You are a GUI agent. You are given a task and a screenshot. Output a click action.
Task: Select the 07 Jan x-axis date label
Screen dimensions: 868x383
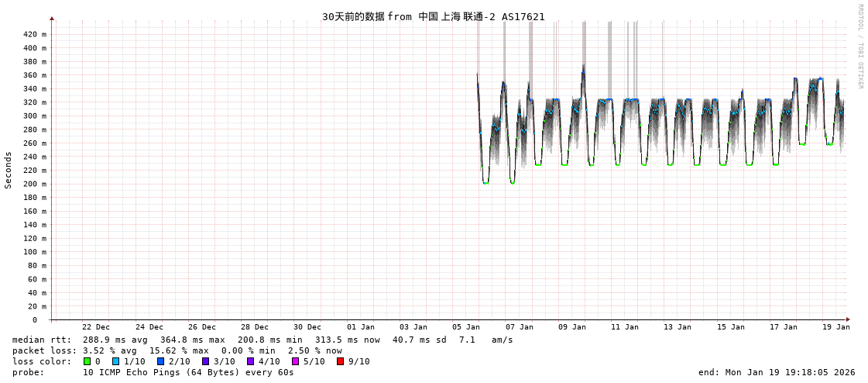[x=519, y=327]
